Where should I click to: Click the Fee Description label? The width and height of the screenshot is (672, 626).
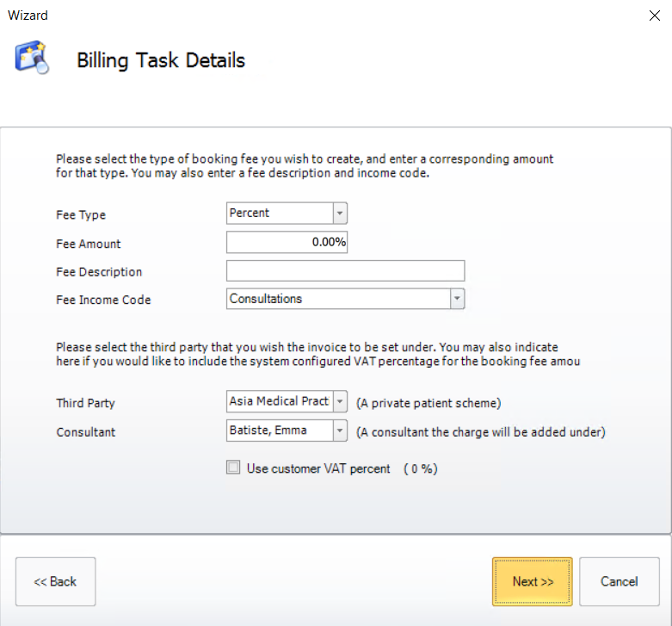pos(99,272)
